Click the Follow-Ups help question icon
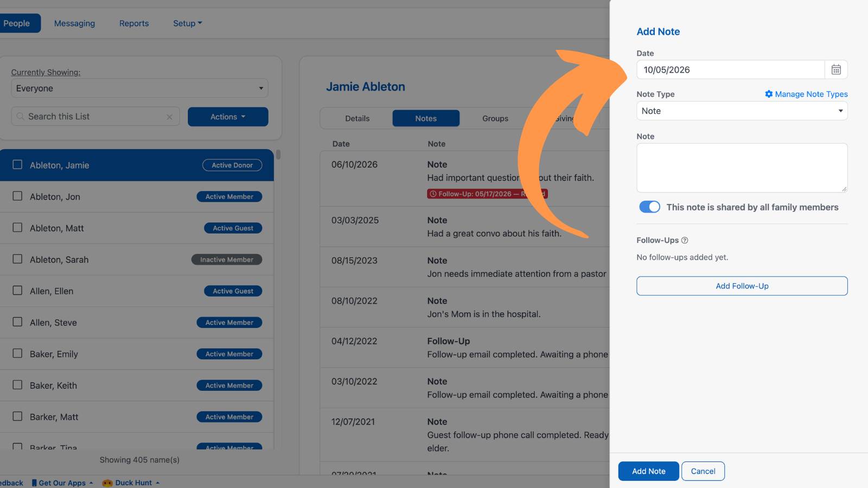This screenshot has width=868, height=488. (x=685, y=240)
